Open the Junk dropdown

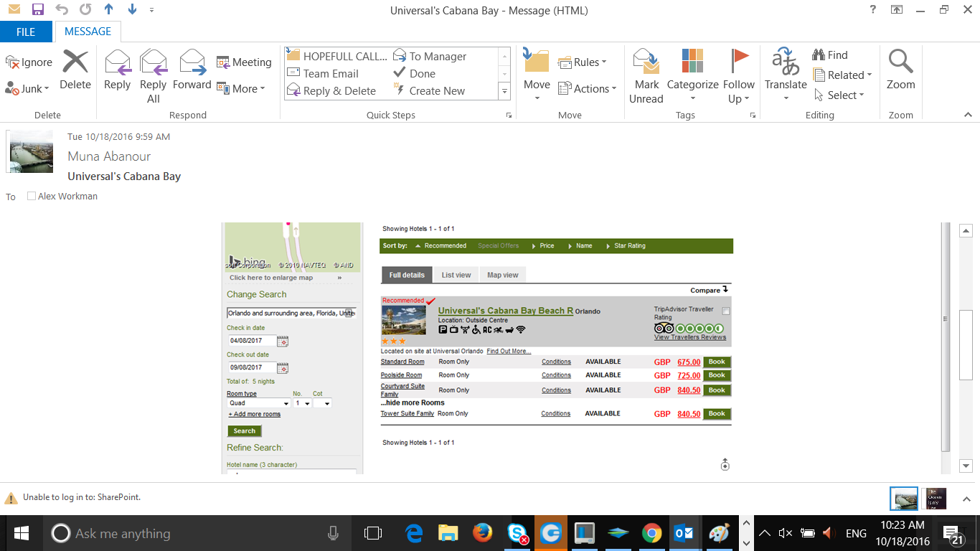coord(27,89)
